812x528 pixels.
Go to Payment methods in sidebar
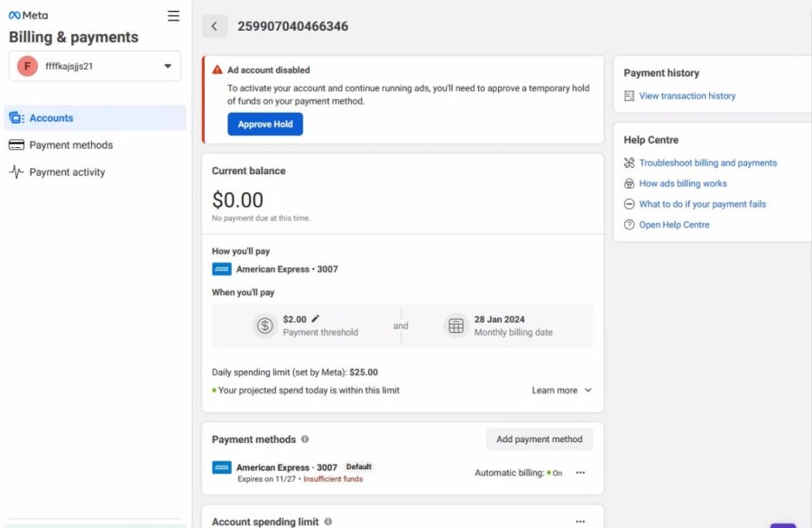point(70,145)
